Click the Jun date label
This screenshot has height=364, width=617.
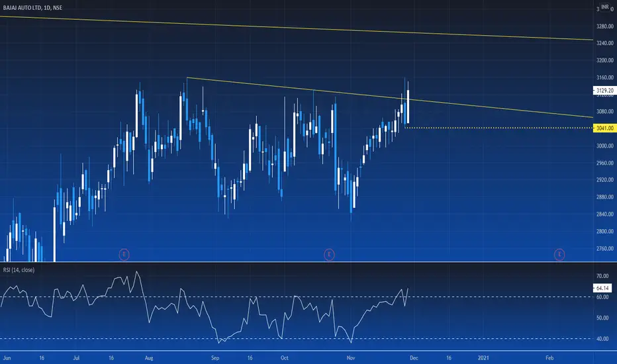pos(7,357)
